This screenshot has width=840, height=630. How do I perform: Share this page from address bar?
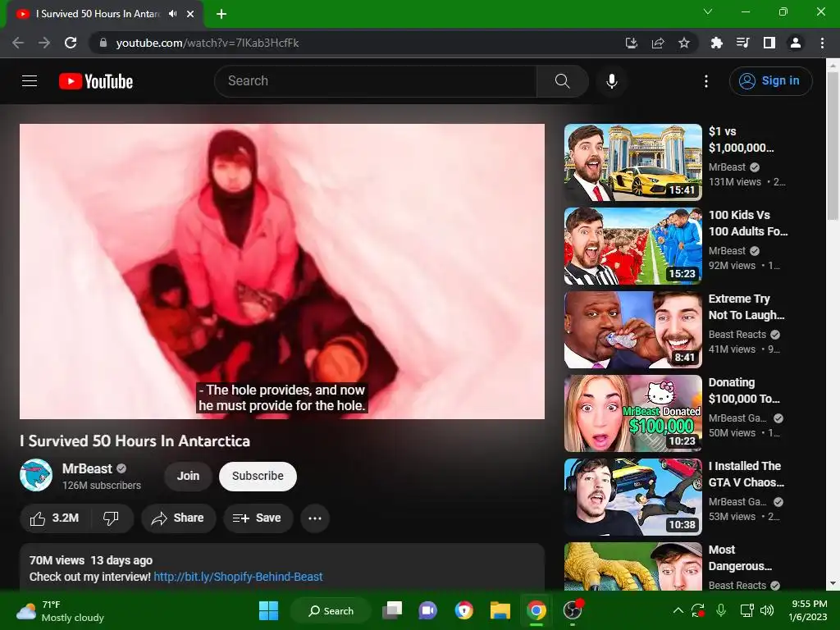(658, 43)
